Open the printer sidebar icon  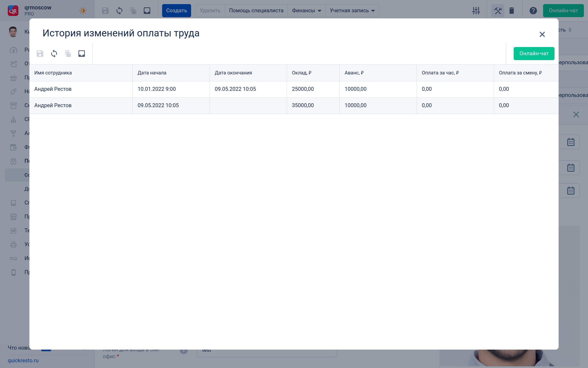[13, 244]
